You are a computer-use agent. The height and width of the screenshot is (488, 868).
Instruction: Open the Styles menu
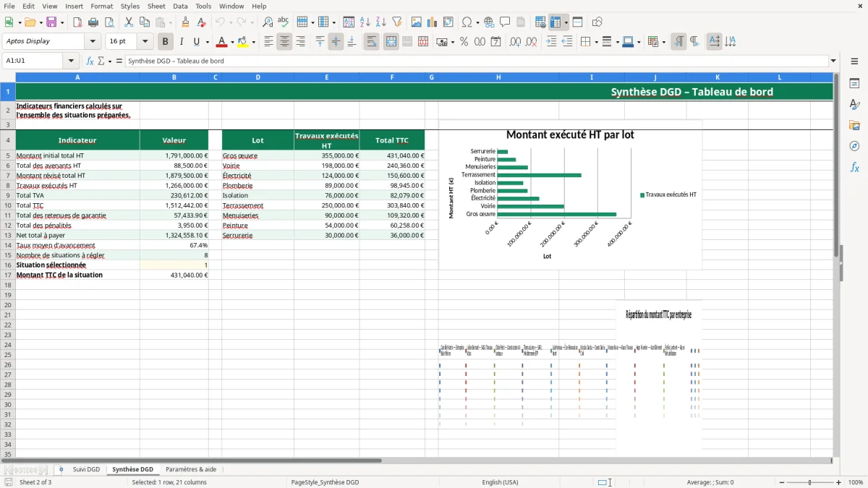point(130,6)
